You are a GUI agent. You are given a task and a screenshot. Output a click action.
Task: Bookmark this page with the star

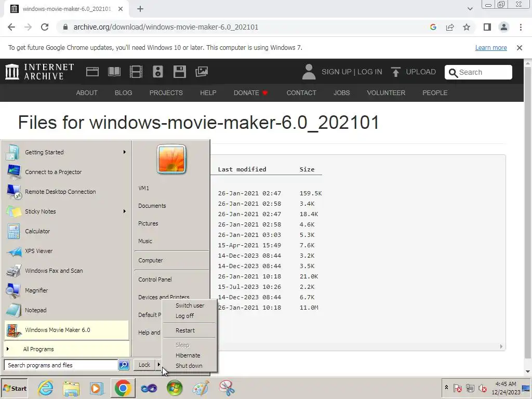coord(467,27)
